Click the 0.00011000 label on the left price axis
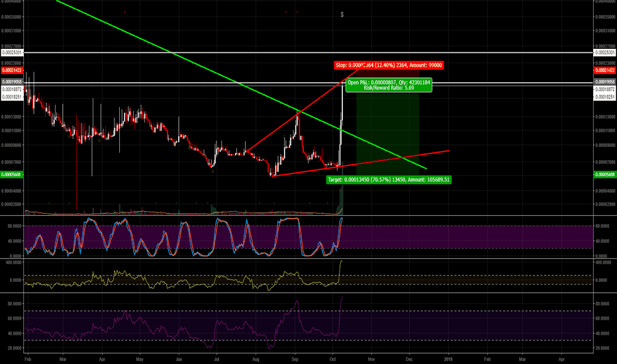The image size is (617, 364). [x=11, y=130]
